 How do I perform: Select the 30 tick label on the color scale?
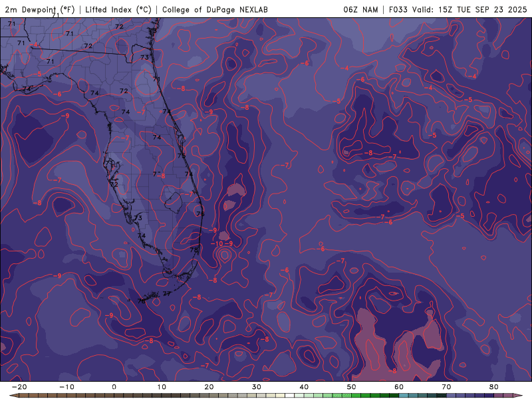257,387
